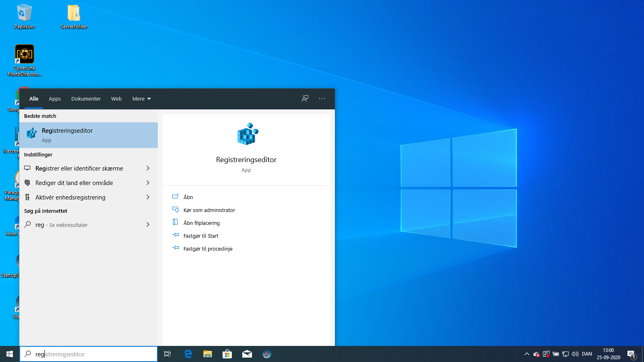Open the Mere filter dropdown
Image resolution: width=644 pixels, height=362 pixels.
tap(141, 99)
